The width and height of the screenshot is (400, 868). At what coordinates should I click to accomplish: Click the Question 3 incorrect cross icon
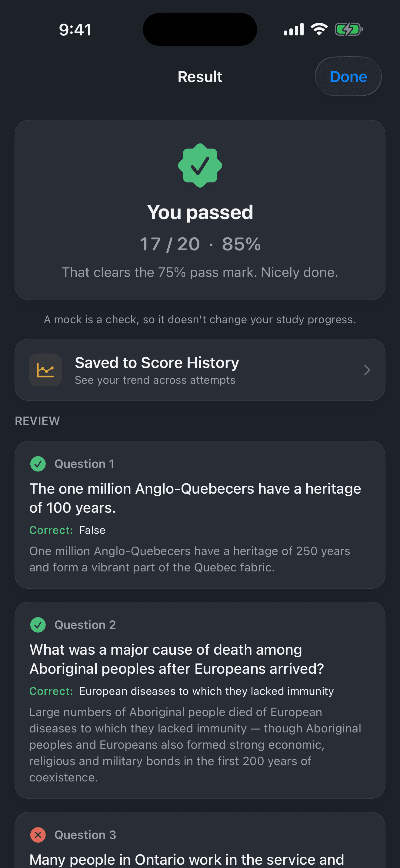(38, 835)
